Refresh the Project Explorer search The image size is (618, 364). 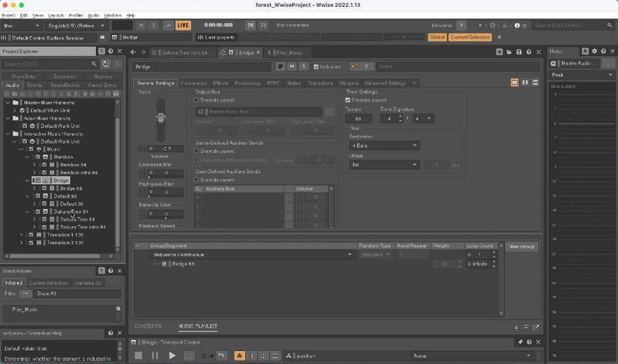[106, 64]
